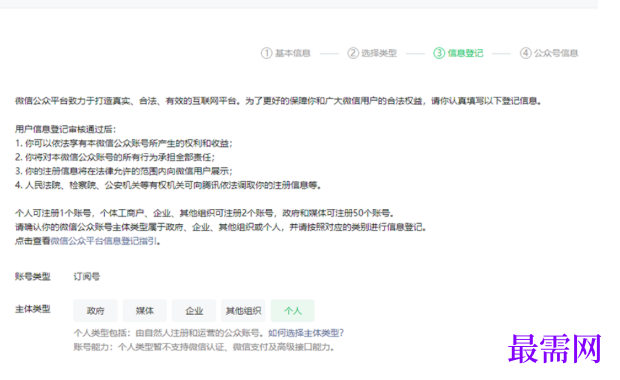
Task: Click the circled number 2 step icon
Action: click(353, 53)
